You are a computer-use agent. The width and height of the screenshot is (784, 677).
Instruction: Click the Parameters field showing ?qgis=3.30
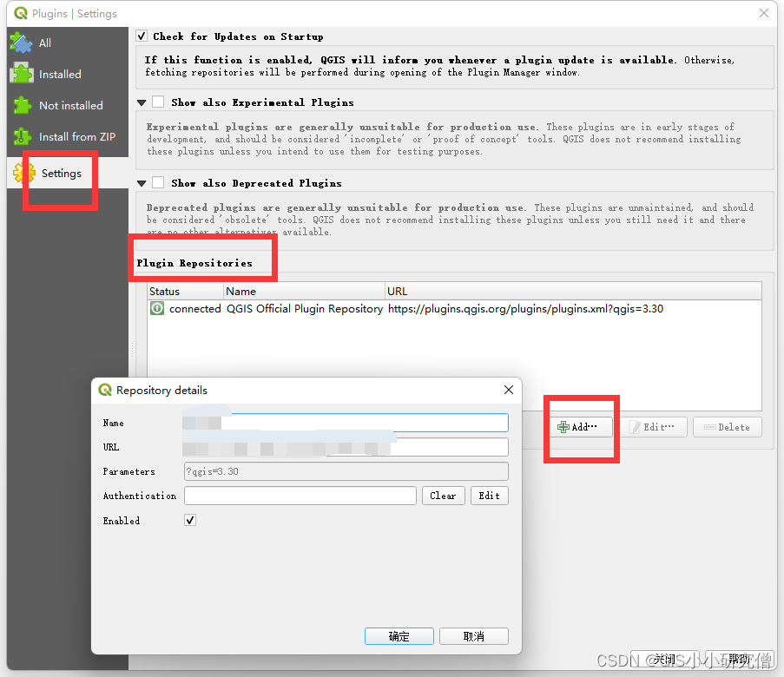pos(346,471)
